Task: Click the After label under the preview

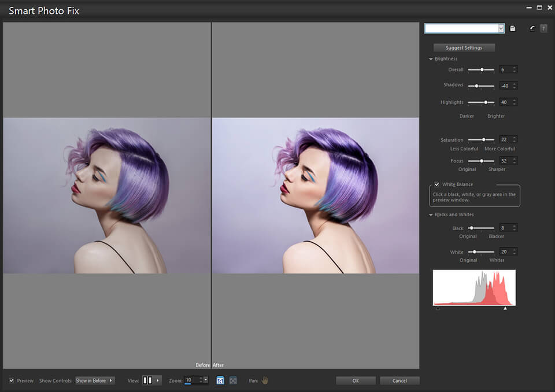Action: coord(217,365)
